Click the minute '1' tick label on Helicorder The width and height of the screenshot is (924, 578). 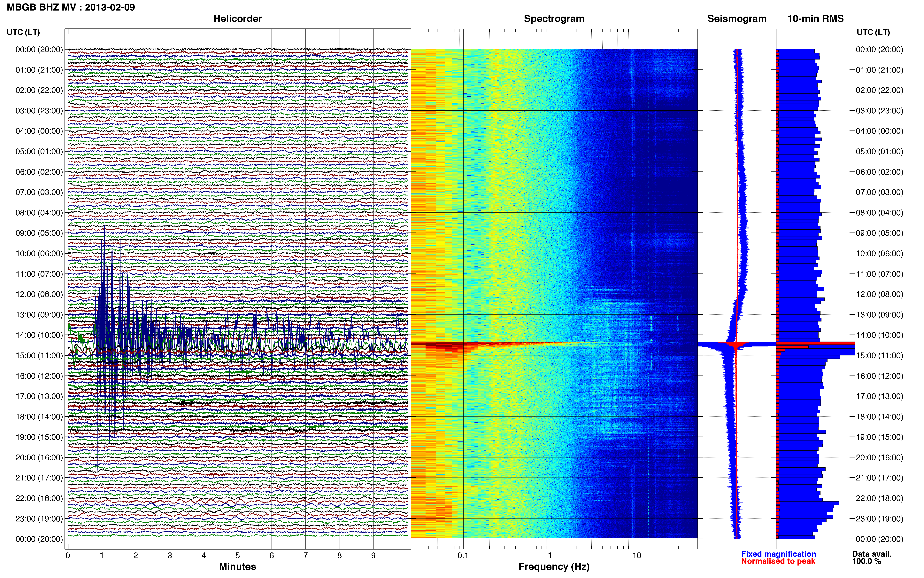point(102,556)
